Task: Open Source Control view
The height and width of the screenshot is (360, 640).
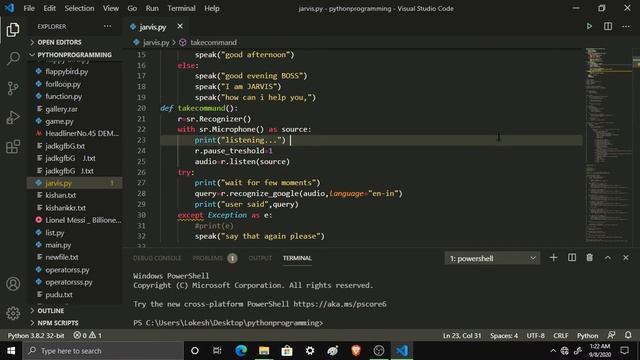Action: [x=13, y=88]
